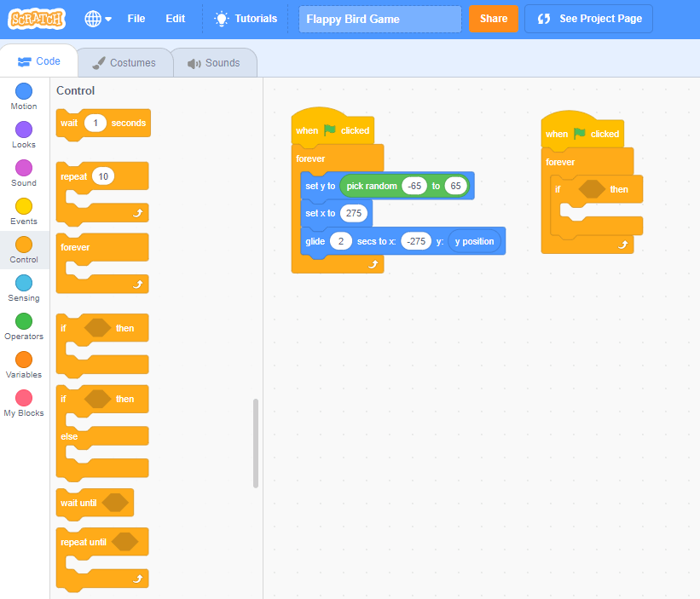Open Tutorials from the toolbar

pyautogui.click(x=245, y=18)
